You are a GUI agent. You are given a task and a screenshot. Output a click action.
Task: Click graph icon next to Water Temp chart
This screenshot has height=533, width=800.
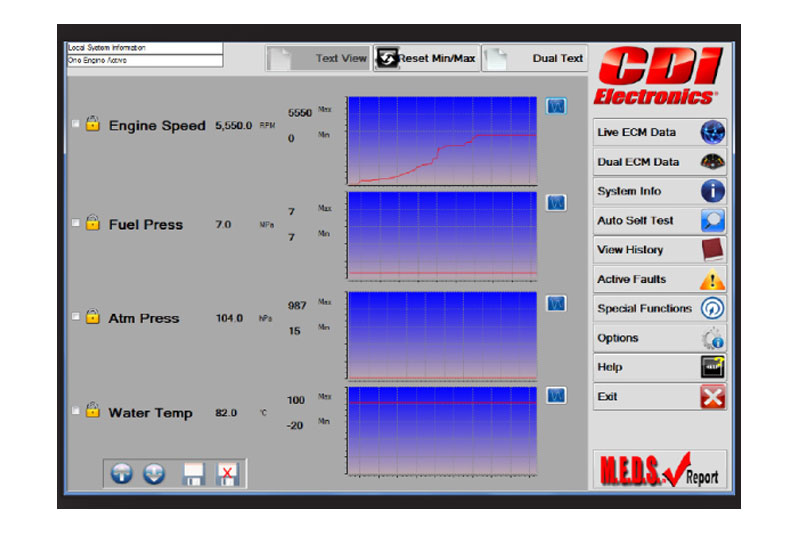[556, 396]
